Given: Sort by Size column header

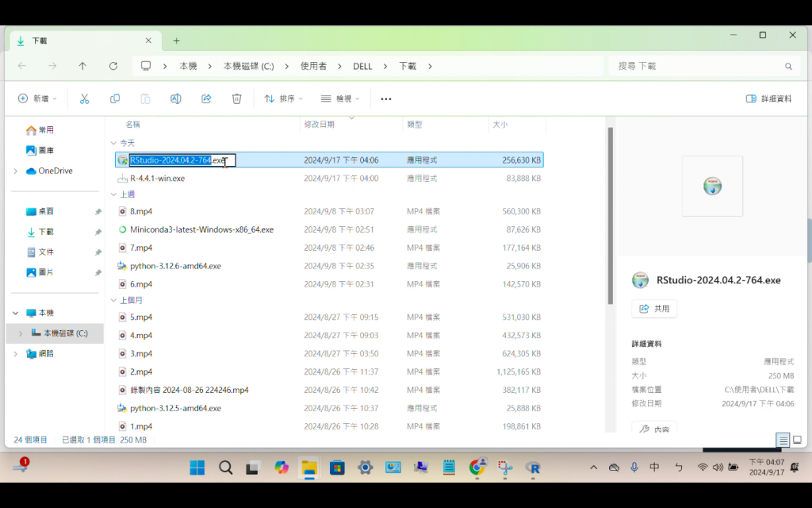Looking at the screenshot, I should coord(500,125).
